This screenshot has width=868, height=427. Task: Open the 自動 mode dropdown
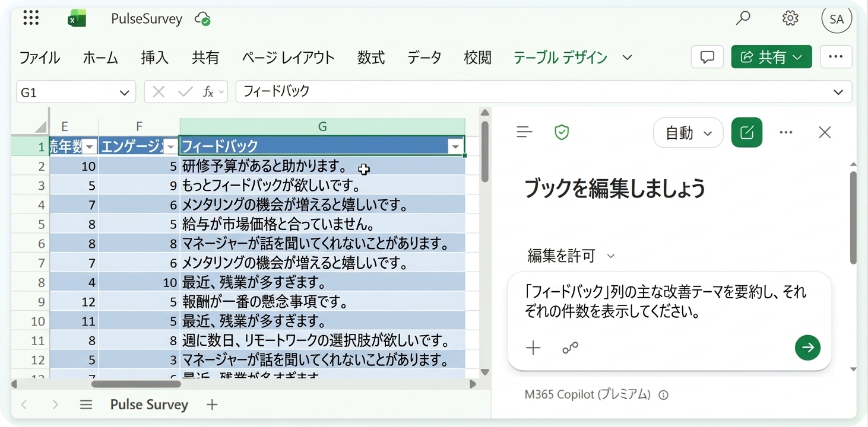(688, 133)
